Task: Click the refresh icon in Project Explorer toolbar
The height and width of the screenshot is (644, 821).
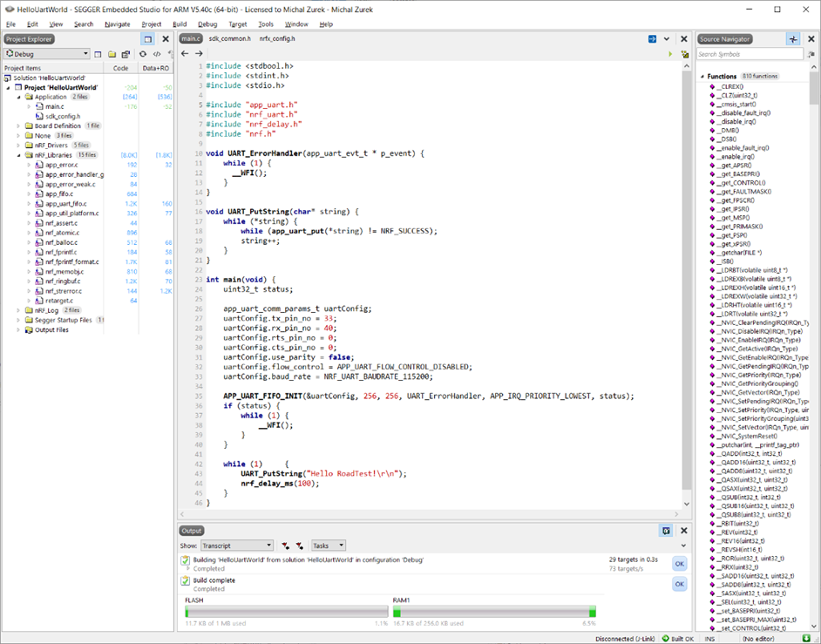Action: pyautogui.click(x=143, y=54)
